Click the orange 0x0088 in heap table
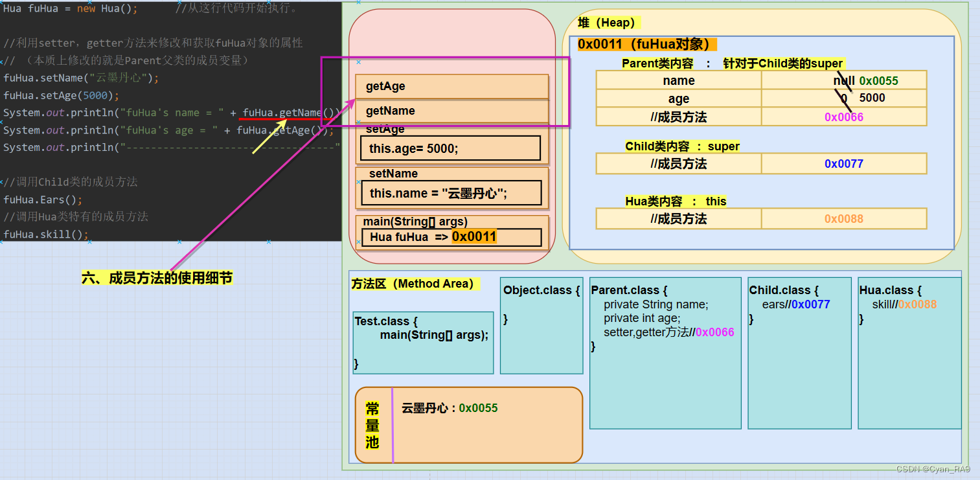Image resolution: width=980 pixels, height=480 pixels. tap(844, 219)
